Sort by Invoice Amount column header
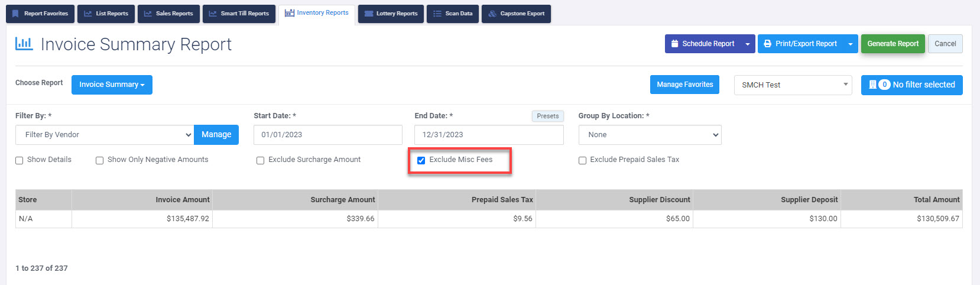The height and width of the screenshot is (285, 980). coord(142,200)
